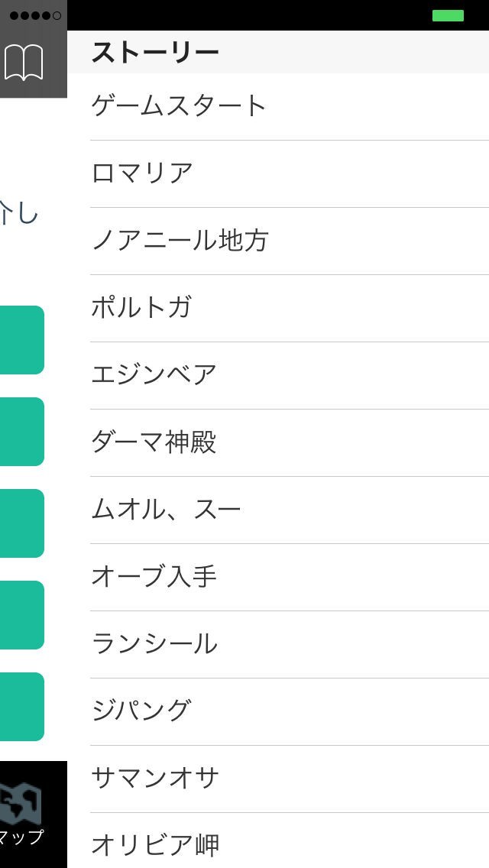Open the マップ map tab icon

point(23,813)
